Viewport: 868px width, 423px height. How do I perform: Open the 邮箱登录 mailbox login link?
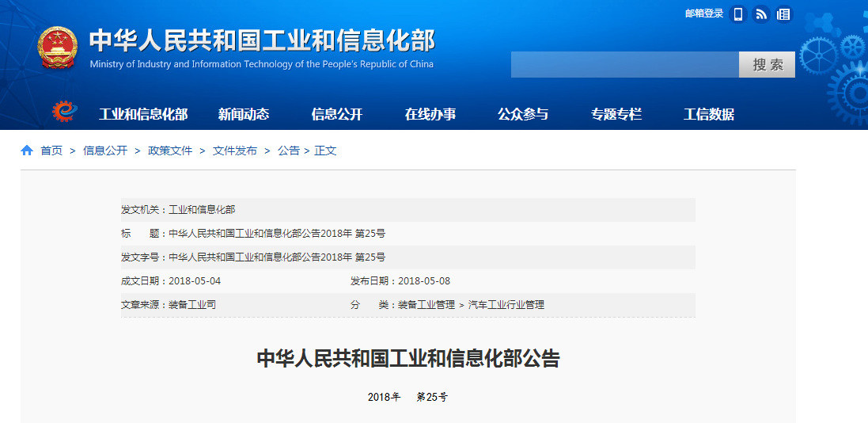(x=704, y=13)
